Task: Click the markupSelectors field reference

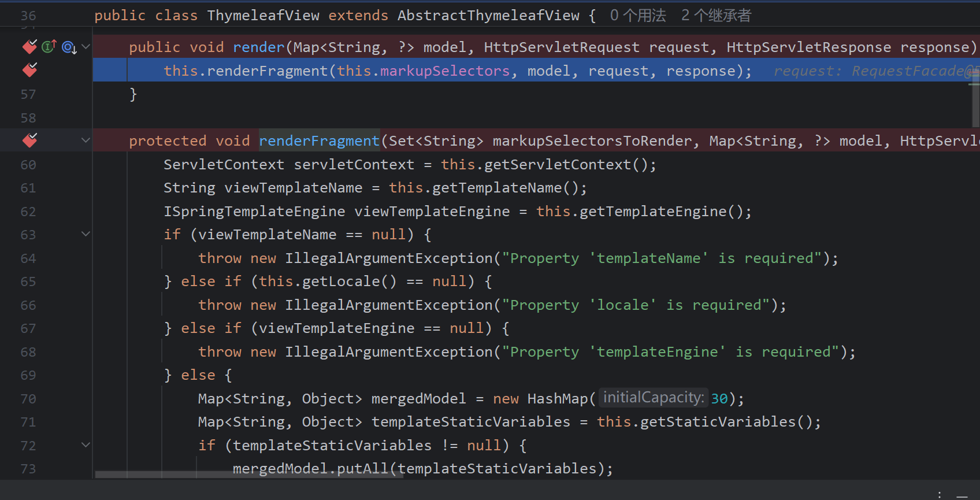Action: pos(445,71)
